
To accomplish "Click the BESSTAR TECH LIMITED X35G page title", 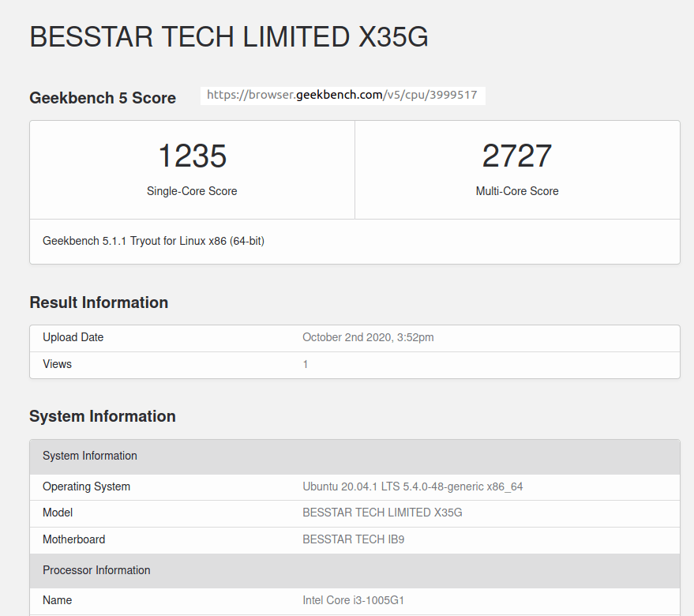I will (229, 36).
